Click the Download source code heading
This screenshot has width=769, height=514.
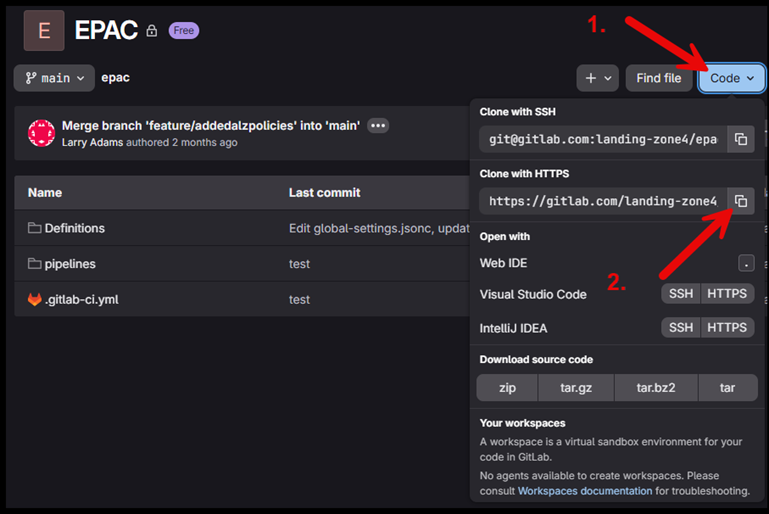536,360
